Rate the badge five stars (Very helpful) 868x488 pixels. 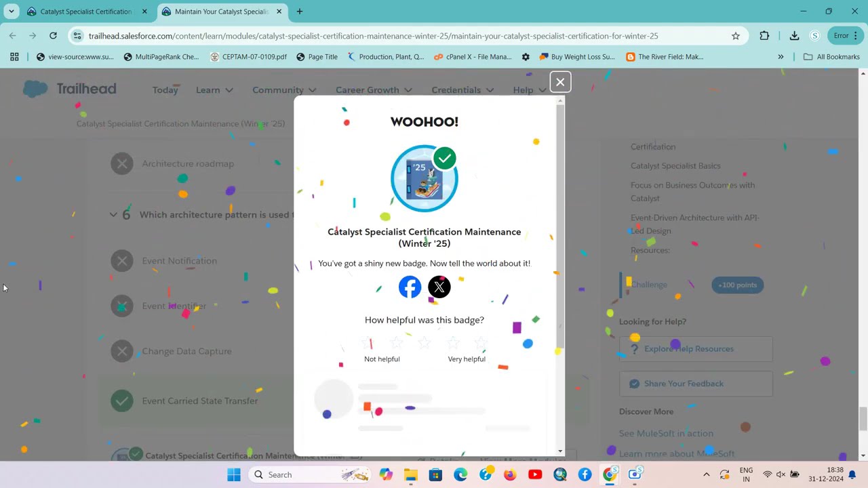coord(481,343)
